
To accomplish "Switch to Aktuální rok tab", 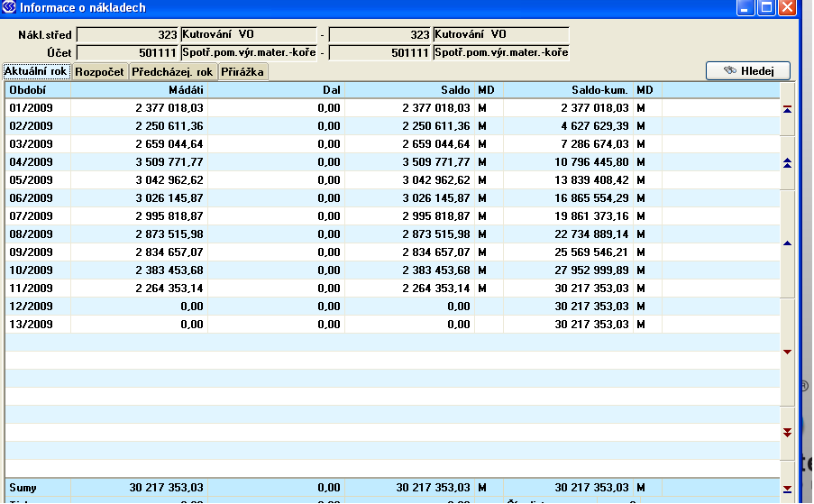I will (36, 71).
